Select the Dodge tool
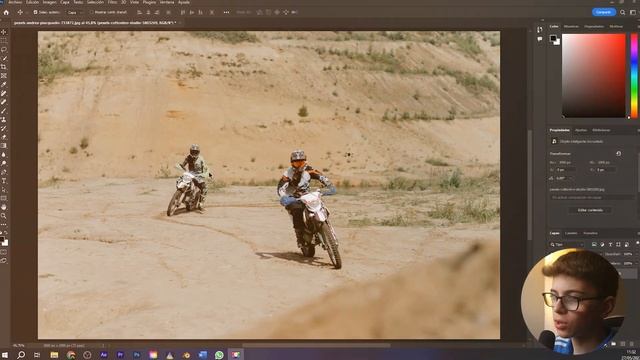 (x=4, y=163)
